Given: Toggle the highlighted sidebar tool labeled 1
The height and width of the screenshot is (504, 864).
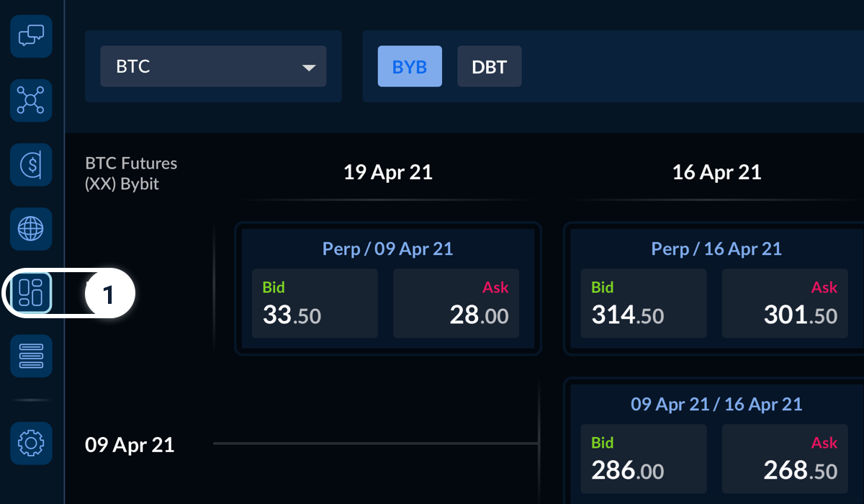Looking at the screenshot, I should (31, 293).
